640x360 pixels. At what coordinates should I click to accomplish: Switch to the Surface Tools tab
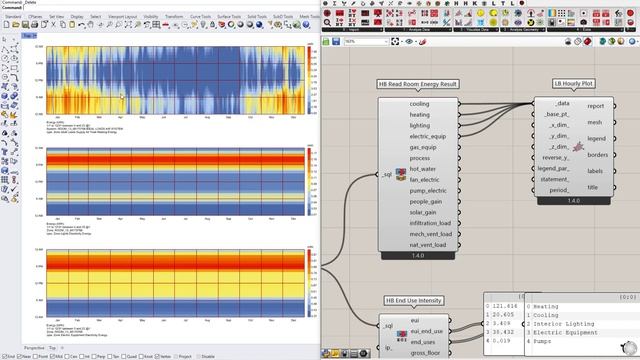point(229,17)
